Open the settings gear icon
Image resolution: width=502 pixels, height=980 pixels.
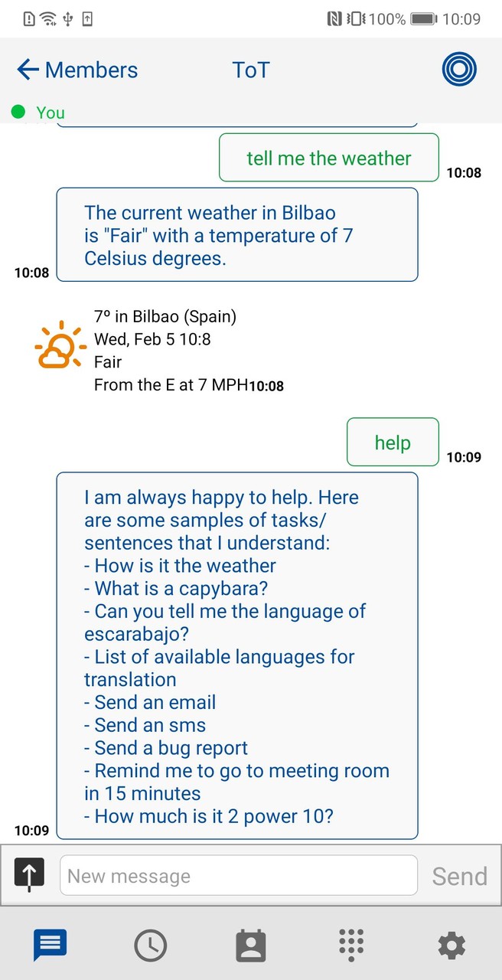click(451, 945)
